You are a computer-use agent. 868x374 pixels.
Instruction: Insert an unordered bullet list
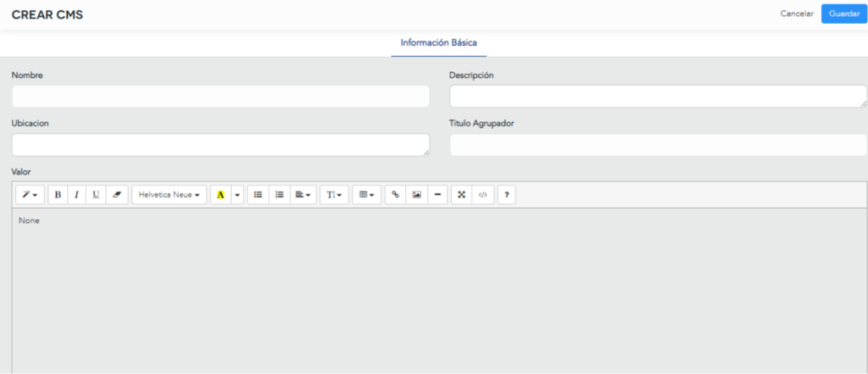pos(258,195)
